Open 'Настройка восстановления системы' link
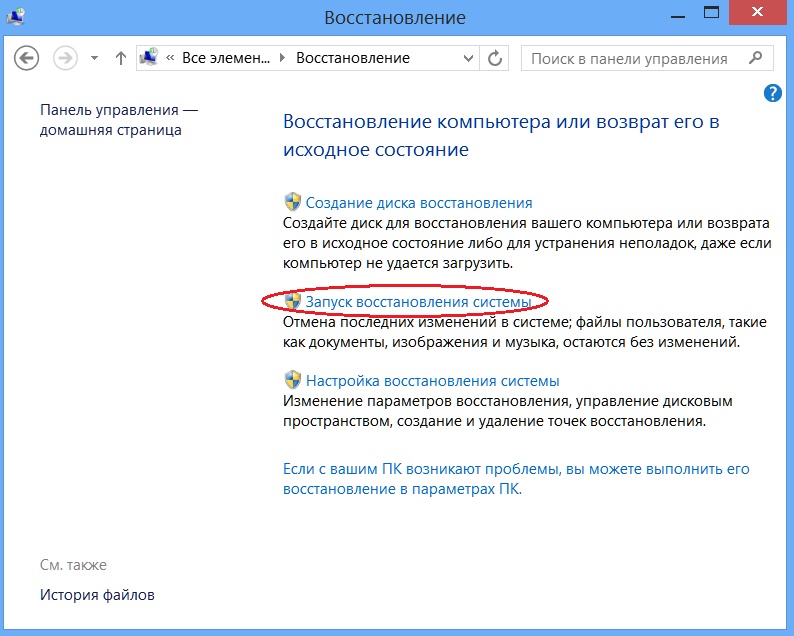This screenshot has width=794, height=636. coord(432,381)
